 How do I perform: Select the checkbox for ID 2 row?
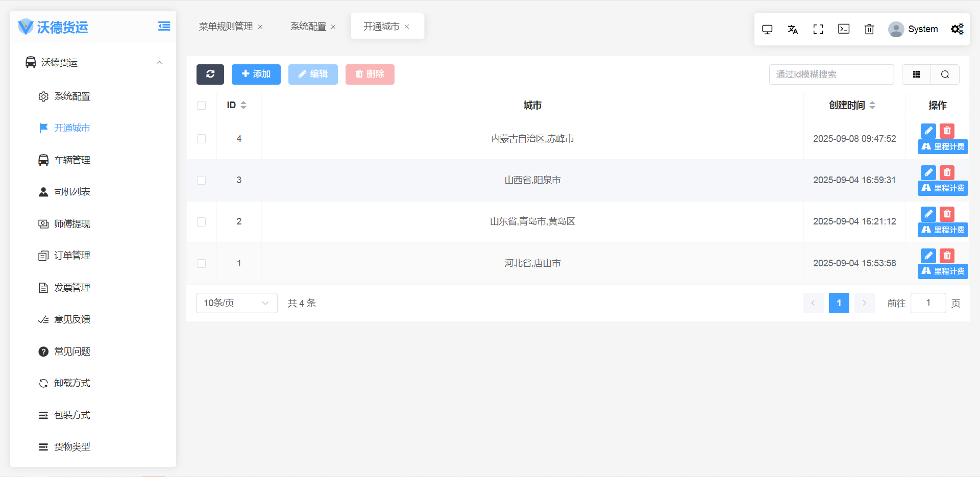[x=202, y=222]
